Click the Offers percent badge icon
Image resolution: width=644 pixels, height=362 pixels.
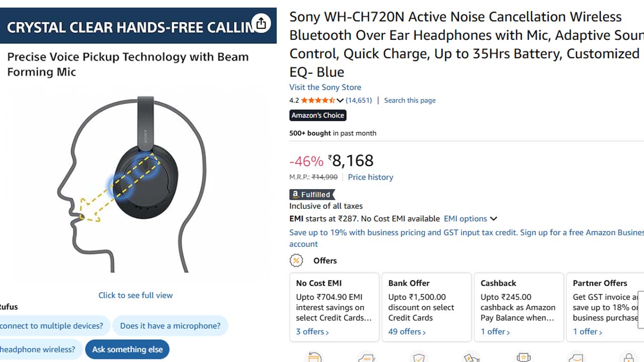pyautogui.click(x=296, y=260)
